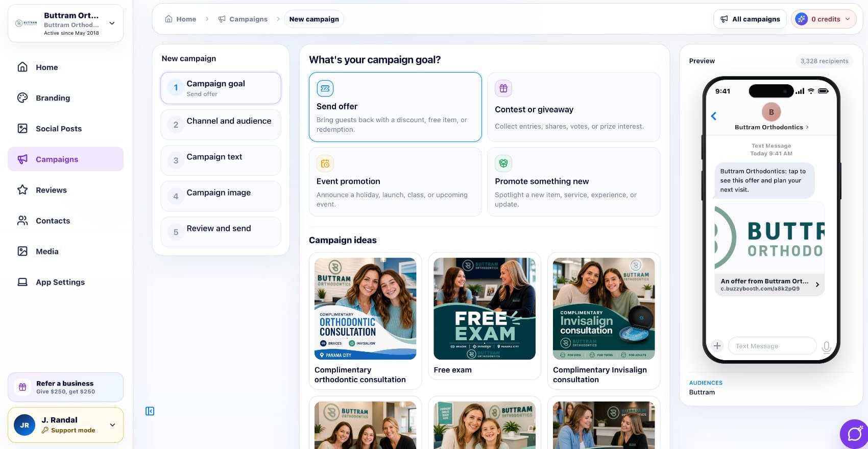
Task: Click the All campaigns button
Action: tap(750, 19)
